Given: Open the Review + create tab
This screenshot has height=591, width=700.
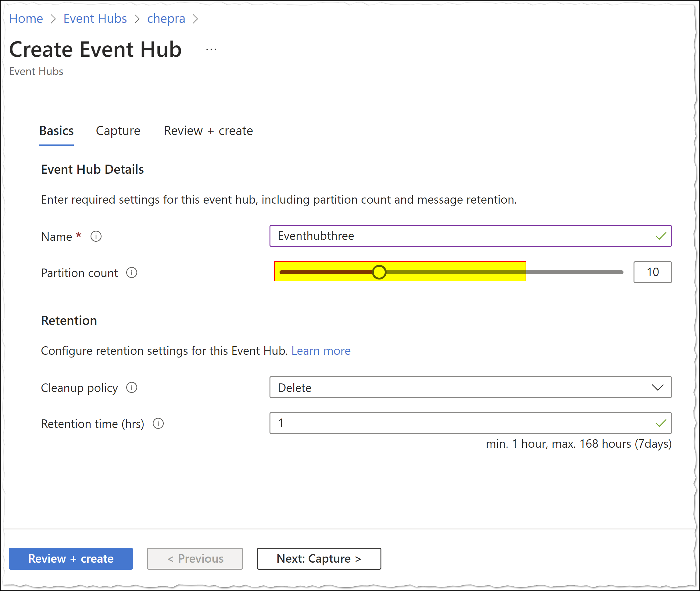Looking at the screenshot, I should 208,131.
